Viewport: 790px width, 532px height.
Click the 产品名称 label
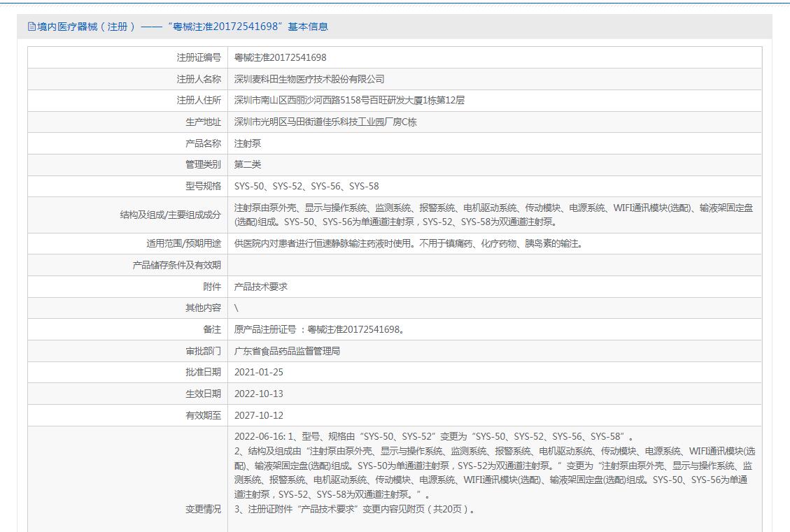[x=203, y=143]
